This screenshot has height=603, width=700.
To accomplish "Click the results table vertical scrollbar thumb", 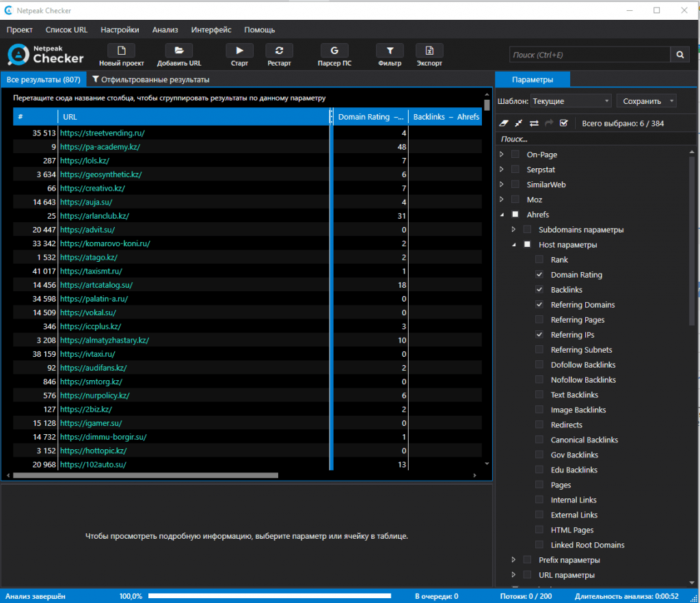I will click(487, 105).
